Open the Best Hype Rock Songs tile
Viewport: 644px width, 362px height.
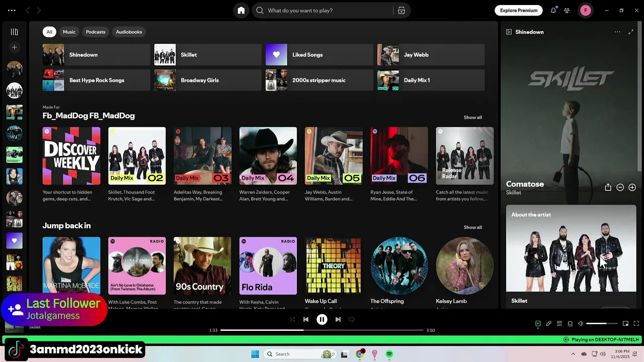[x=97, y=80]
